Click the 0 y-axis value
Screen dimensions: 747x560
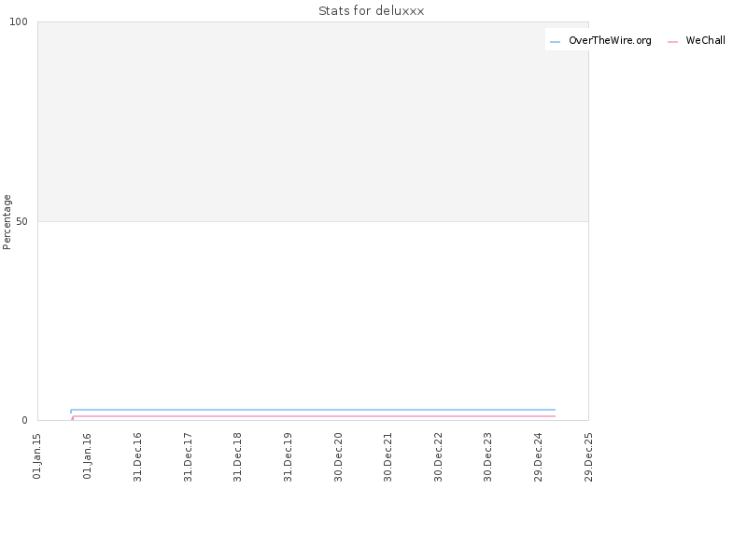coord(25,421)
